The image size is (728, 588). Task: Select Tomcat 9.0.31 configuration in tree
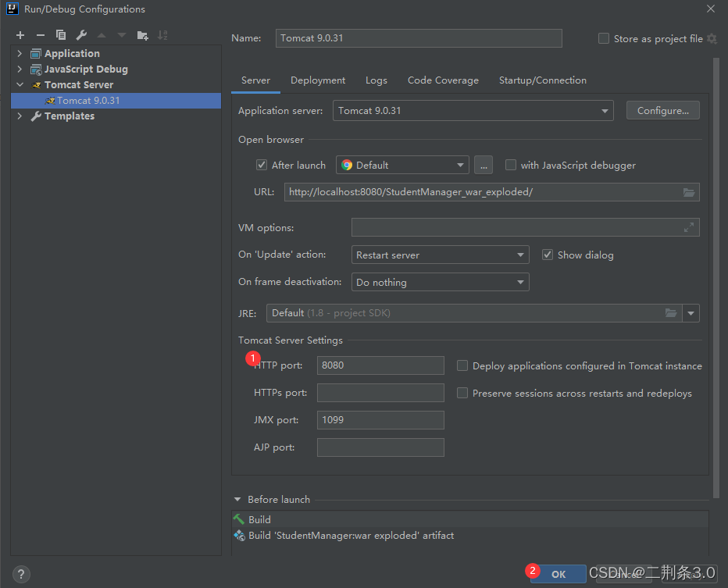pos(116,100)
